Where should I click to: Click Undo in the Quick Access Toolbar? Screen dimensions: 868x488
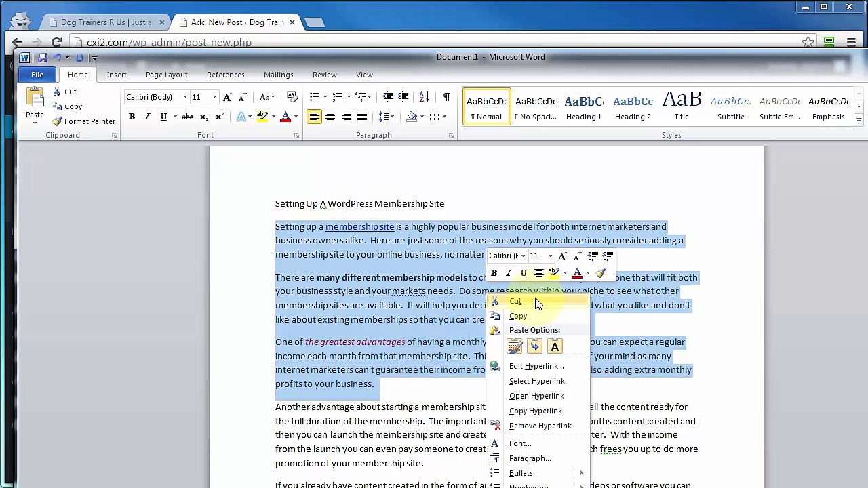(x=58, y=58)
